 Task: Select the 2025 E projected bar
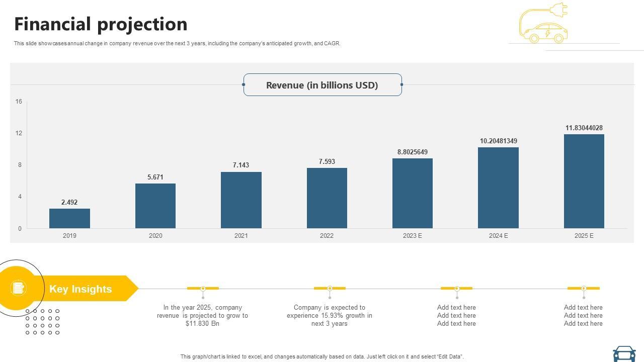(584, 181)
